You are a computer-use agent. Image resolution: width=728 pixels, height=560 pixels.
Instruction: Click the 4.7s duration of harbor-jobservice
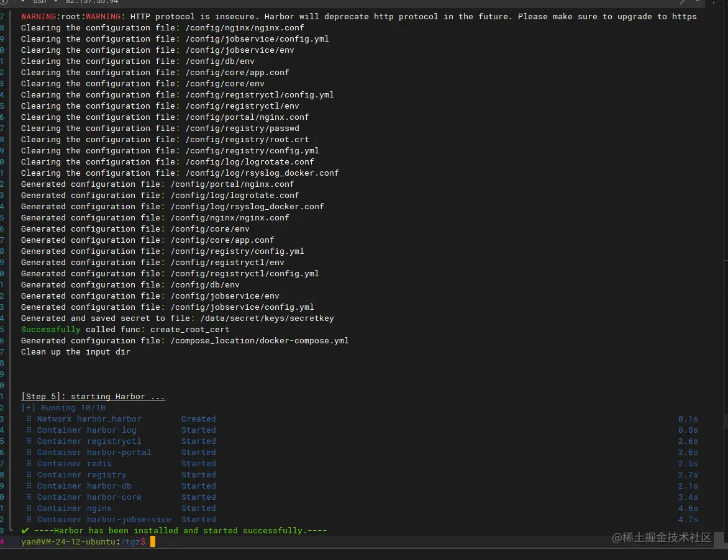pyautogui.click(x=688, y=519)
